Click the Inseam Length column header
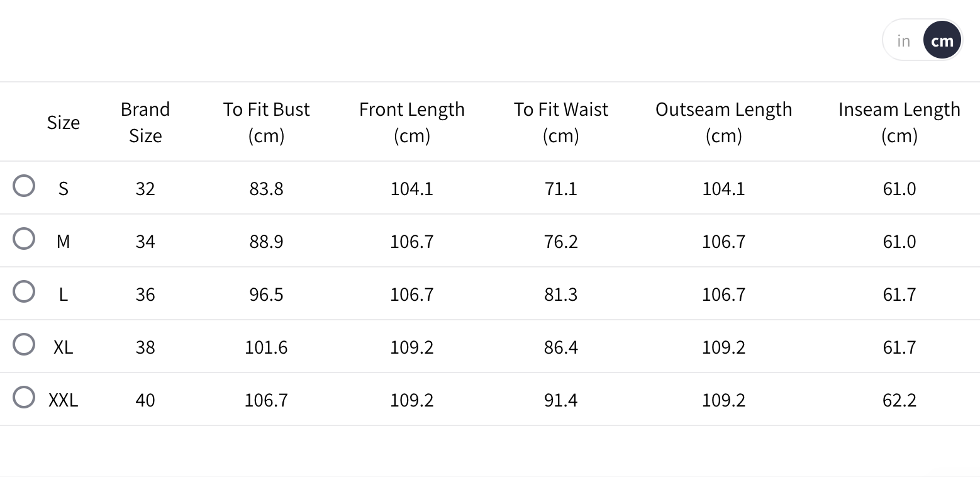This screenshot has width=980, height=477. (899, 122)
